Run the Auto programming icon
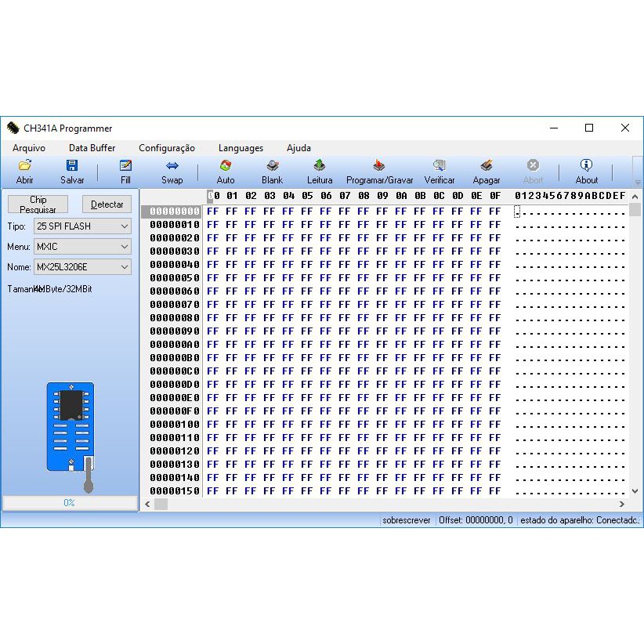Image resolution: width=644 pixels, height=644 pixels. (x=226, y=166)
